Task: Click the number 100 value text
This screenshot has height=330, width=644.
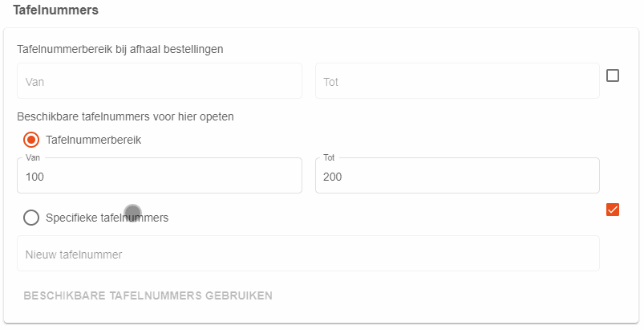Action: pyautogui.click(x=35, y=177)
